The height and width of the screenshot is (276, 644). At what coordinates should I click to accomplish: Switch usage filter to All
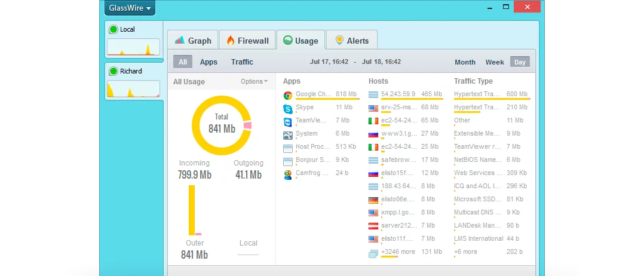tap(183, 62)
